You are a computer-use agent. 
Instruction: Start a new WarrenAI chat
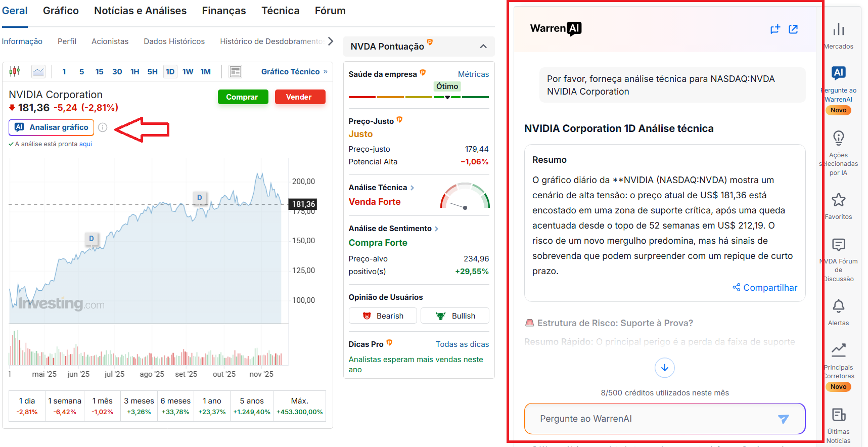(775, 29)
